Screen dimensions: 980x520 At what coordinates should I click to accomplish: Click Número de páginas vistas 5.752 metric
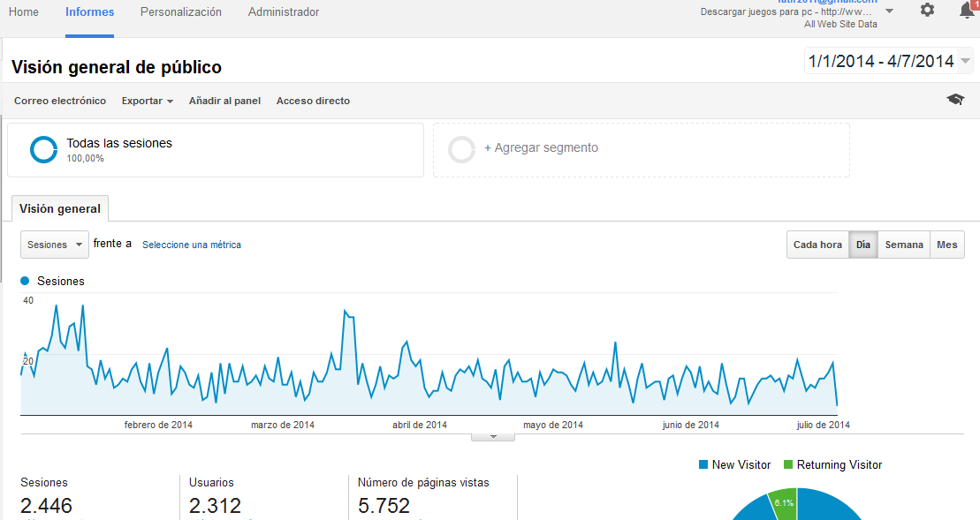(423, 496)
